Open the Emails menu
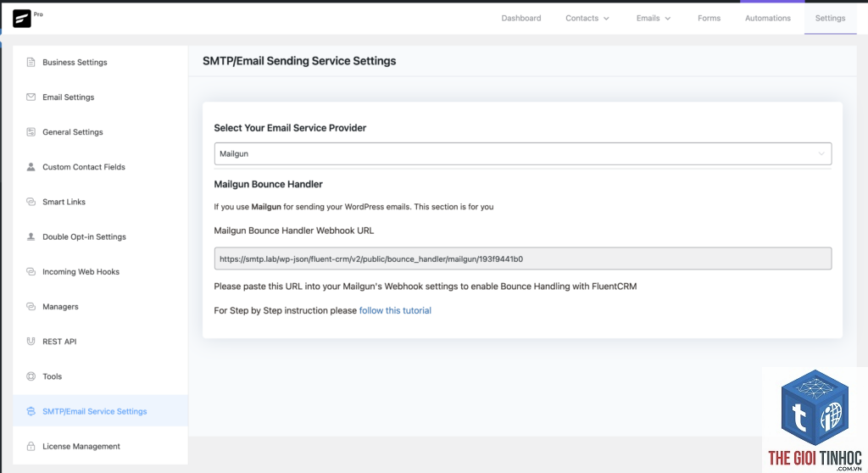 tap(654, 19)
